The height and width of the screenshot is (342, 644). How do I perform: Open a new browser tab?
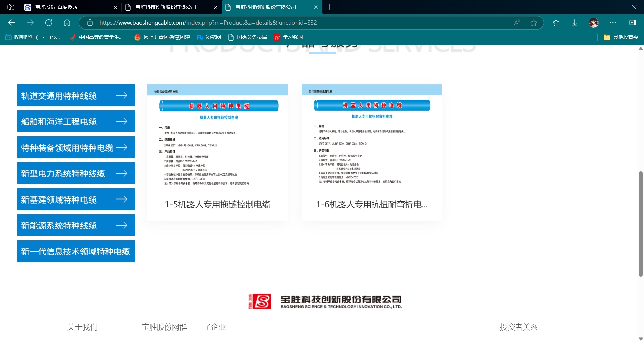tap(330, 7)
